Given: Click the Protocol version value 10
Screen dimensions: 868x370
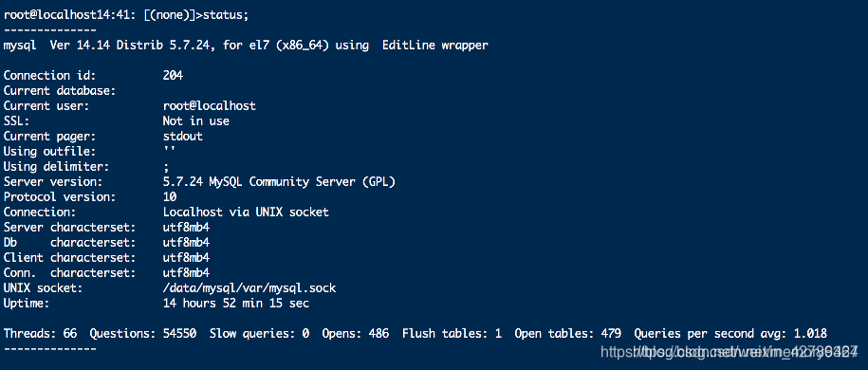Looking at the screenshot, I should click(170, 196).
